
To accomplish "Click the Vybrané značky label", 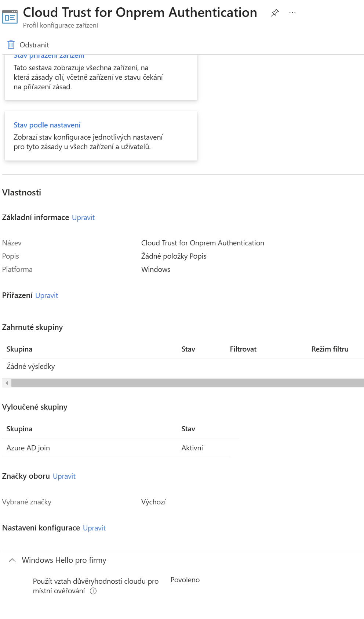I will click(x=27, y=502).
